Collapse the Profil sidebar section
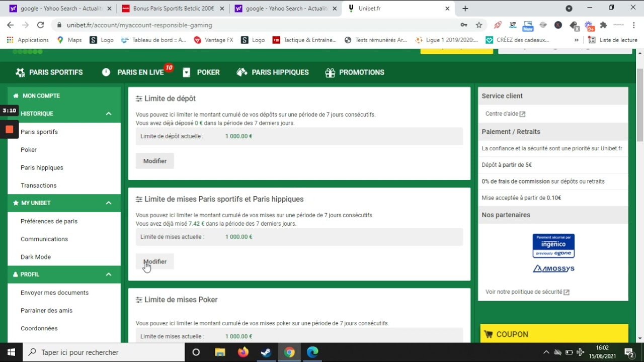This screenshot has height=362, width=644. point(109,275)
